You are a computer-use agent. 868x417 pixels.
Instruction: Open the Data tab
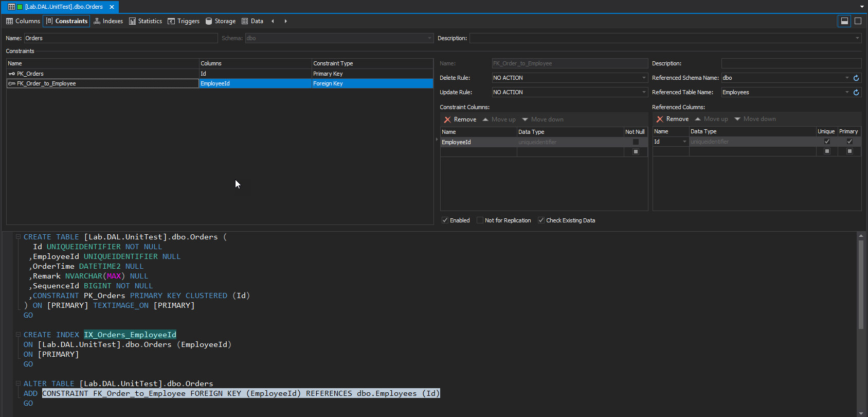pyautogui.click(x=252, y=21)
